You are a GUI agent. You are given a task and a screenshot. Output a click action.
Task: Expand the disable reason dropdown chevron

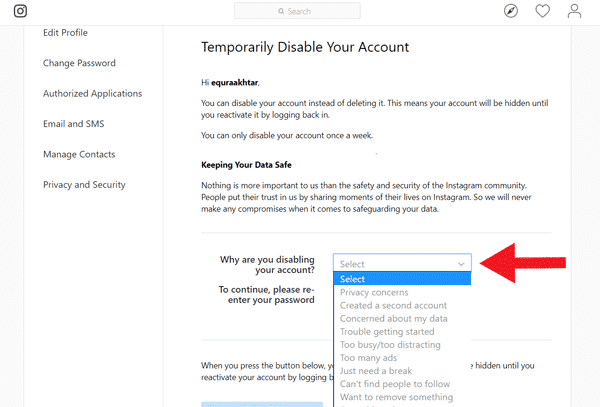tap(461, 264)
